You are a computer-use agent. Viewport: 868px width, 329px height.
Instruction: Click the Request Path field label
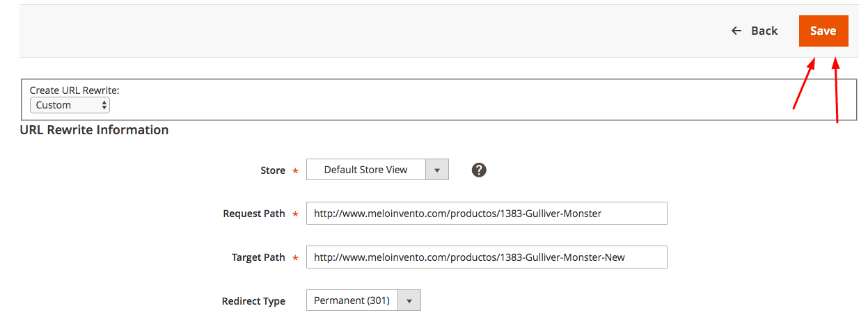tap(254, 214)
